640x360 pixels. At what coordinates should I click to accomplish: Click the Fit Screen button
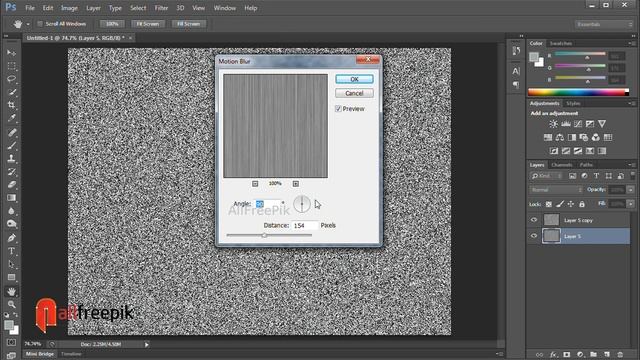point(147,24)
